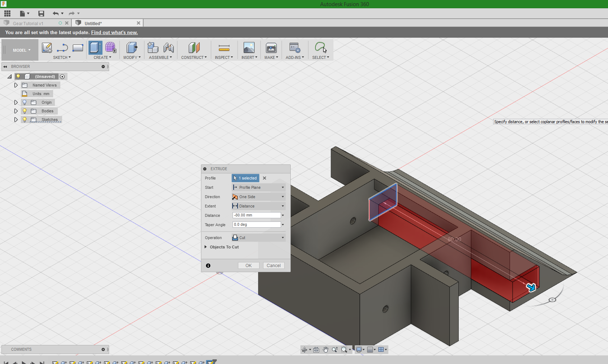The width and height of the screenshot is (608, 364).
Task: Open the CREATE menu
Action: (102, 57)
